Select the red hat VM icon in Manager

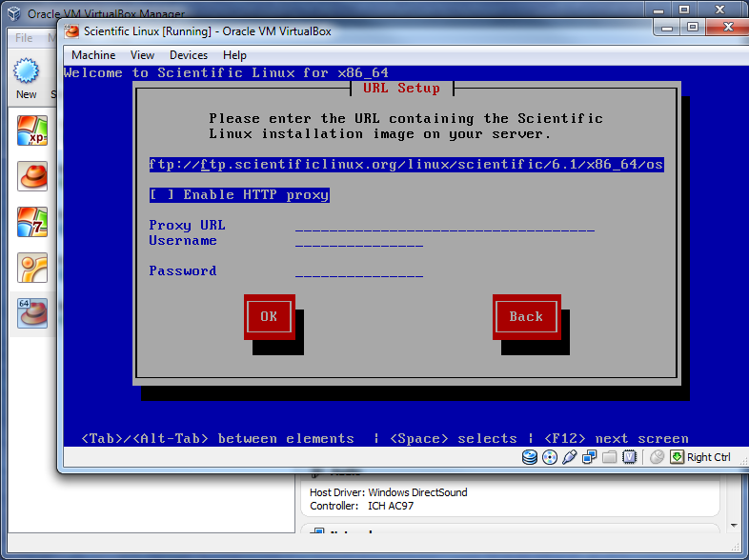pyautogui.click(x=32, y=176)
